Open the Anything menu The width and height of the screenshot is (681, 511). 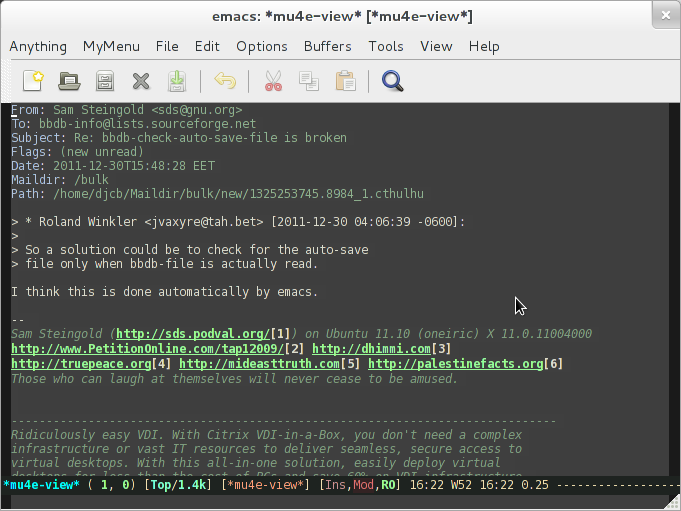tap(38, 46)
